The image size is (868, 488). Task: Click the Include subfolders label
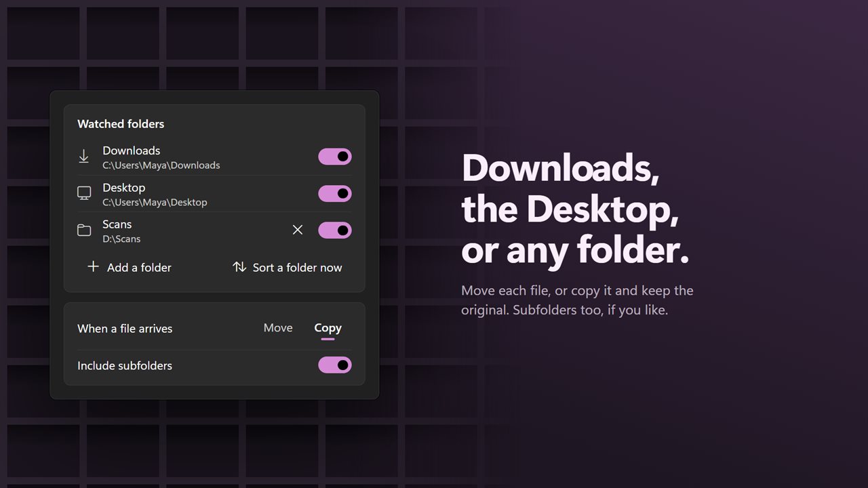tap(125, 365)
